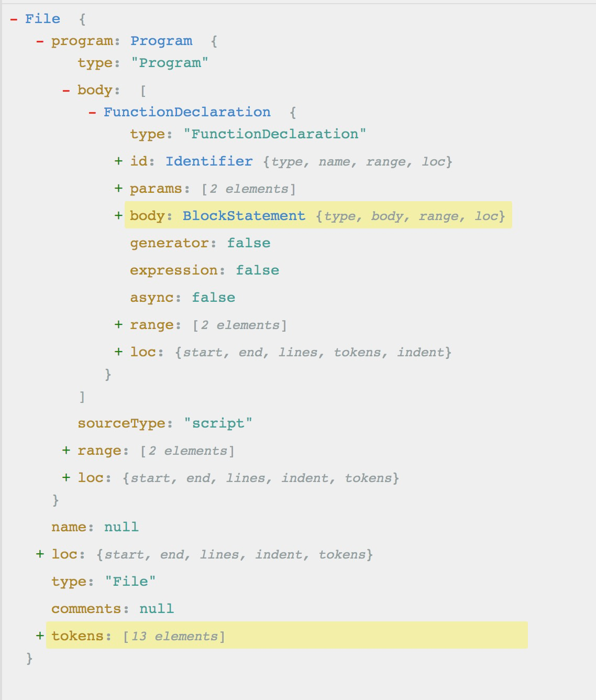This screenshot has width=596, height=700.
Task: Expand the params array with plus
Action: point(119,189)
